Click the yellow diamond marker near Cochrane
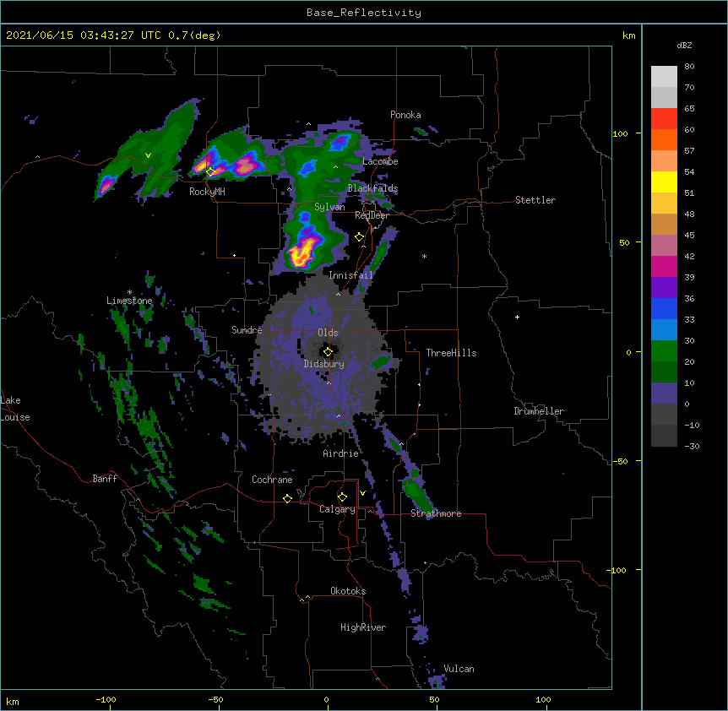This screenshot has height=711, width=728. 287,498
